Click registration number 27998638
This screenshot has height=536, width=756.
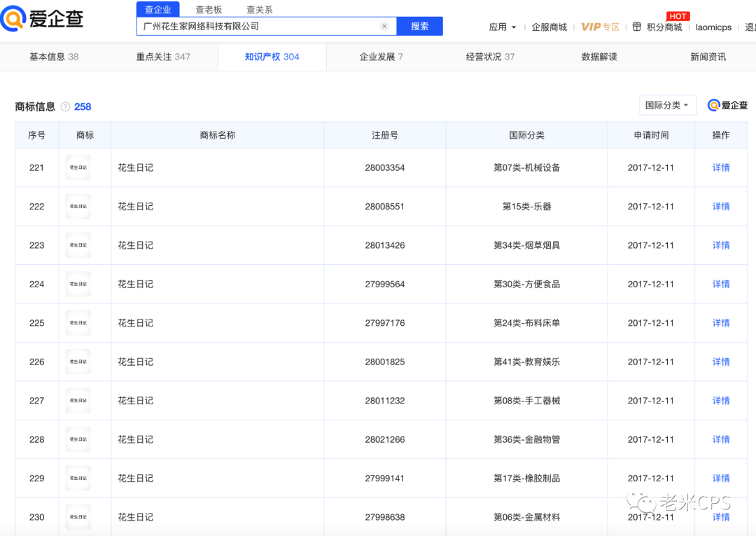pos(385,517)
